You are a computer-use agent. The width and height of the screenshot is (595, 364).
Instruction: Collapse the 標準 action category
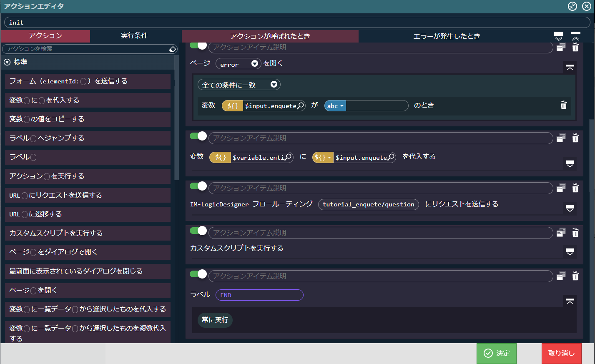pos(7,62)
